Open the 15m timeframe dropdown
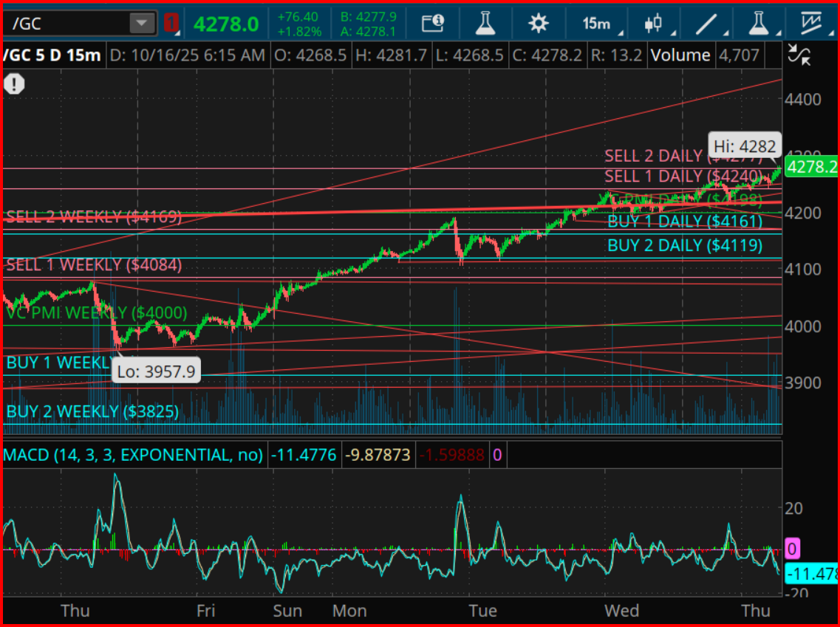Screen dimensions: 840x627 coord(597,23)
